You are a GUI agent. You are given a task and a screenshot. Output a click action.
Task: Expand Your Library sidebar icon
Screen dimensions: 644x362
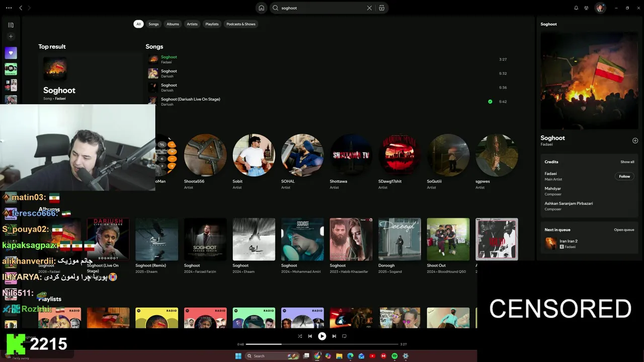pos(11,25)
